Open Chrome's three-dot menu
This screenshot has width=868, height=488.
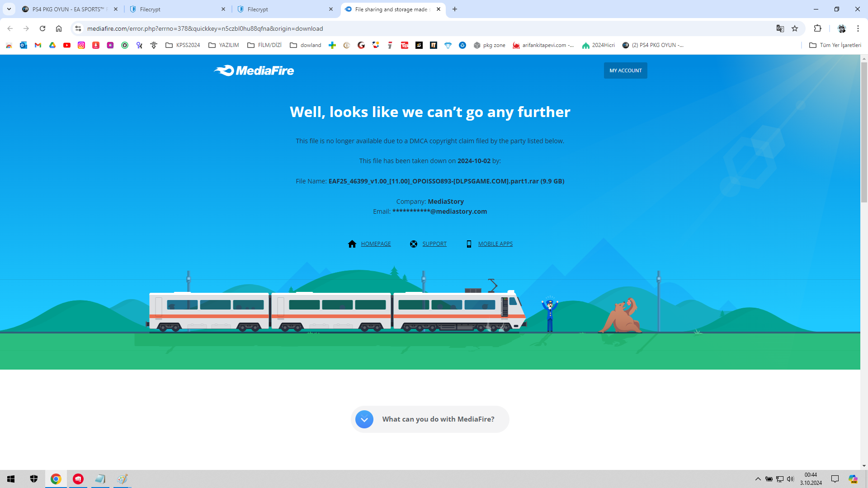858,28
